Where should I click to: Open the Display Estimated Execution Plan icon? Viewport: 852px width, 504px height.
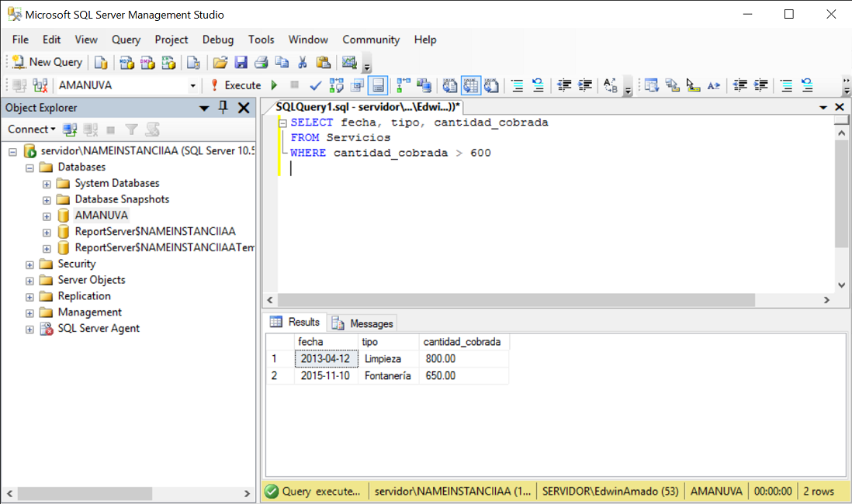pos(338,85)
